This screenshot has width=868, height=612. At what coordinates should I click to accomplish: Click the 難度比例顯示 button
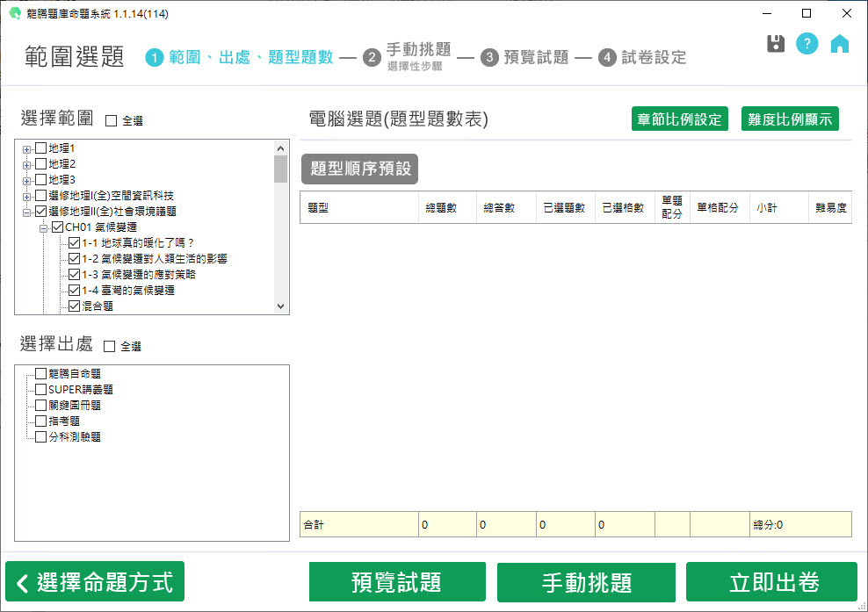790,119
